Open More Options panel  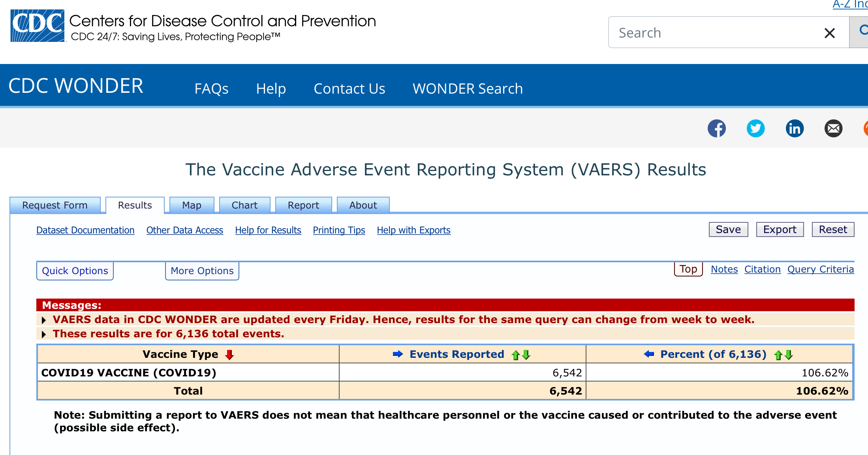(x=202, y=271)
